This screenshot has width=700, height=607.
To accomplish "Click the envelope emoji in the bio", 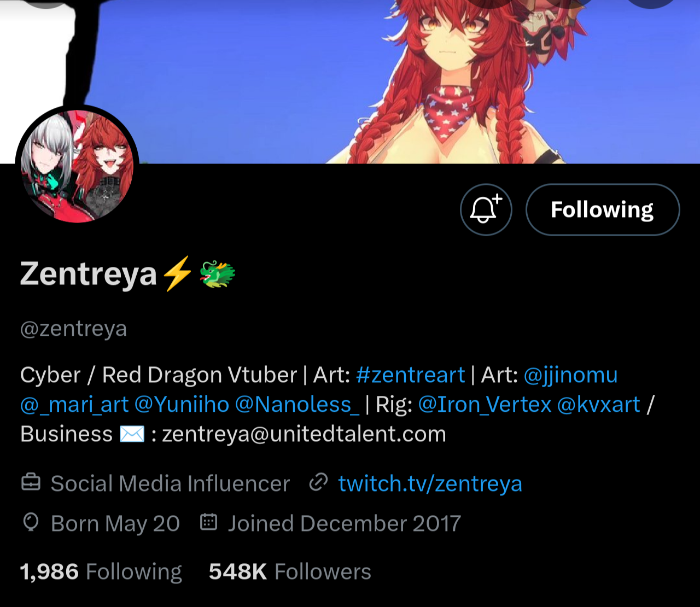I will (x=132, y=434).
